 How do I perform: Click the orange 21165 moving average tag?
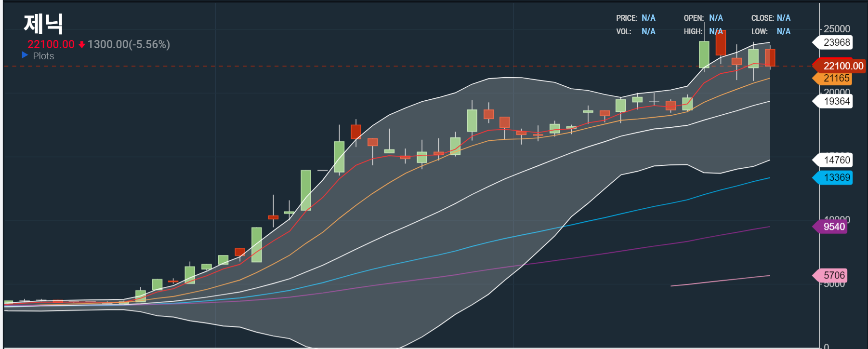point(836,78)
